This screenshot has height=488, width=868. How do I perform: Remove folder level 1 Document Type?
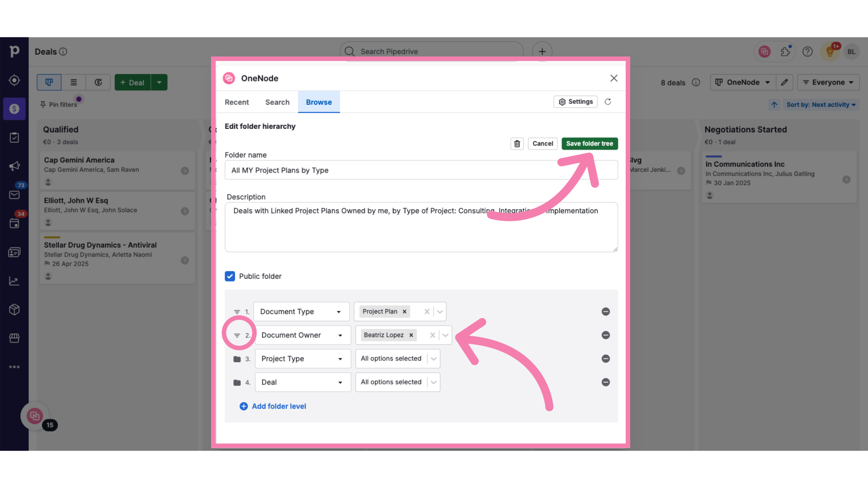(x=606, y=312)
